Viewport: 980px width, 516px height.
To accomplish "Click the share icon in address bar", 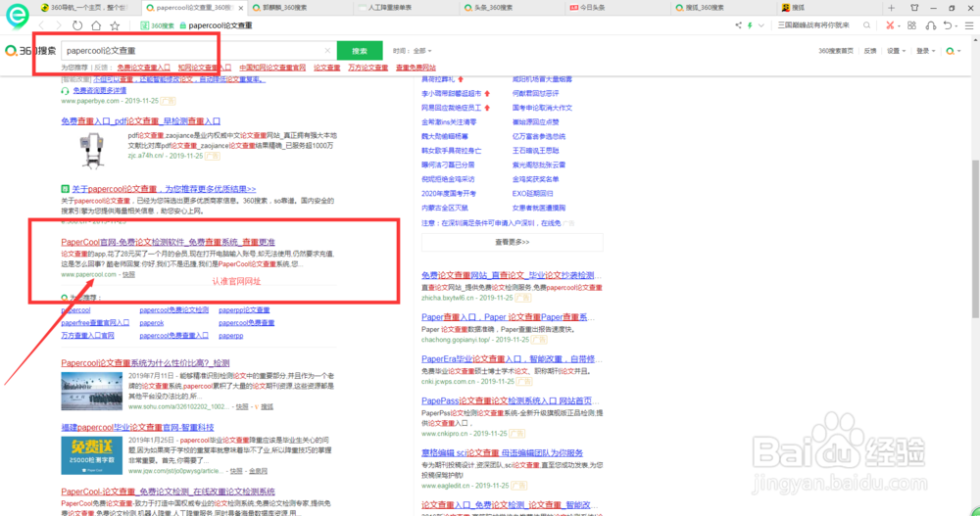I will pos(738,25).
